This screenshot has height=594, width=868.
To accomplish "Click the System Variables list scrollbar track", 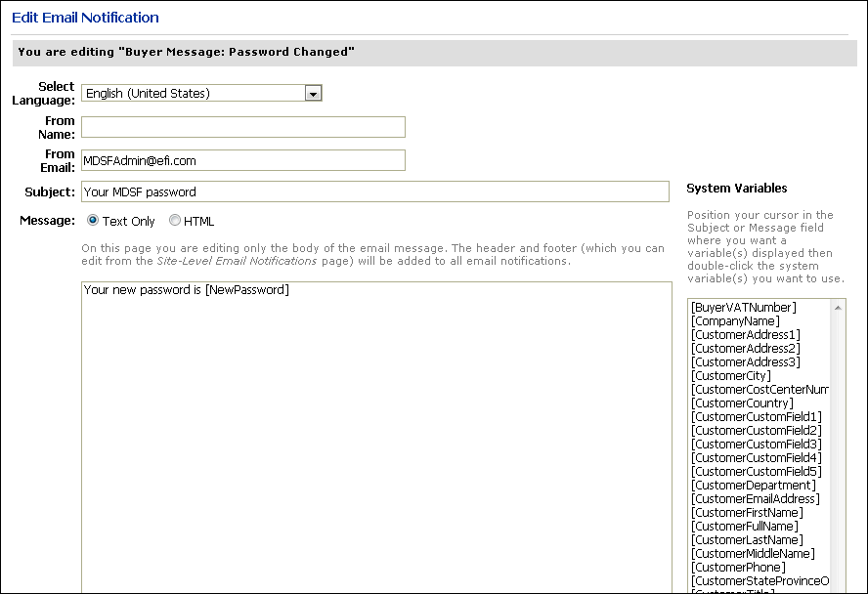I will tap(838, 449).
